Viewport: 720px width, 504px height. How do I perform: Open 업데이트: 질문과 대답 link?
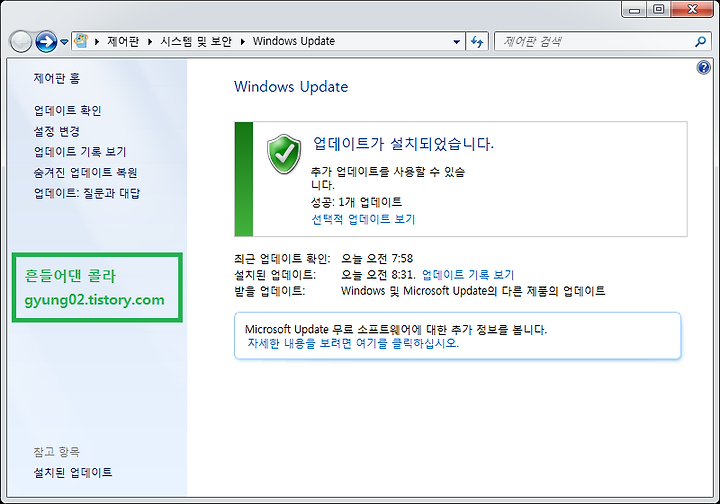click(87, 193)
